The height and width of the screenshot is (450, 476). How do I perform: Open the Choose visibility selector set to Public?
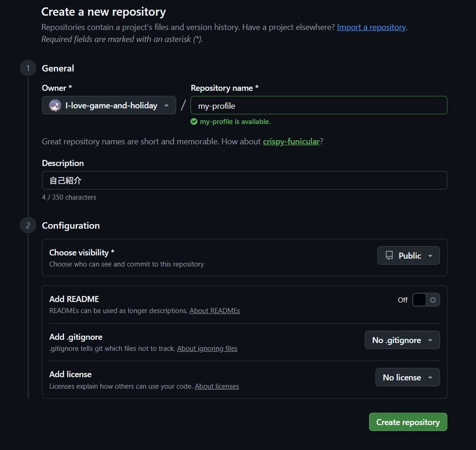[408, 255]
